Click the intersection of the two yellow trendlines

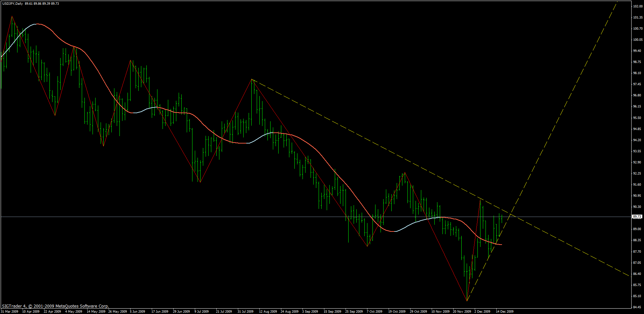pos(511,214)
